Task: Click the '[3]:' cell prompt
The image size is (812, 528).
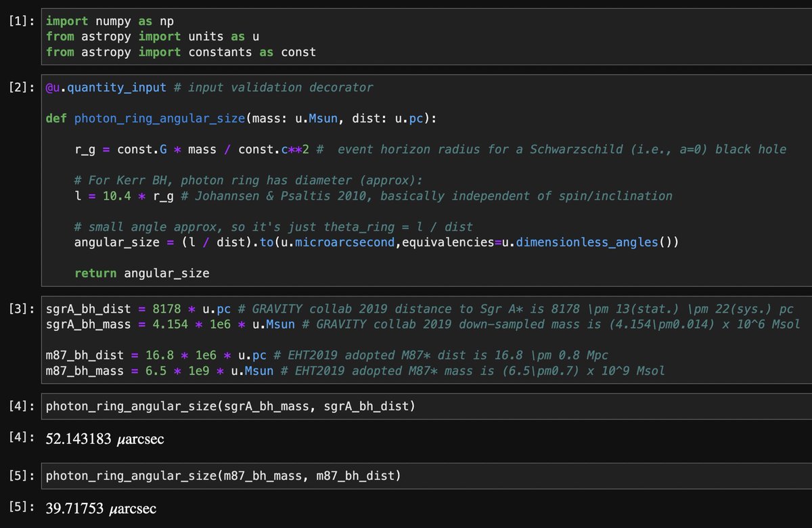Action: [x=22, y=308]
